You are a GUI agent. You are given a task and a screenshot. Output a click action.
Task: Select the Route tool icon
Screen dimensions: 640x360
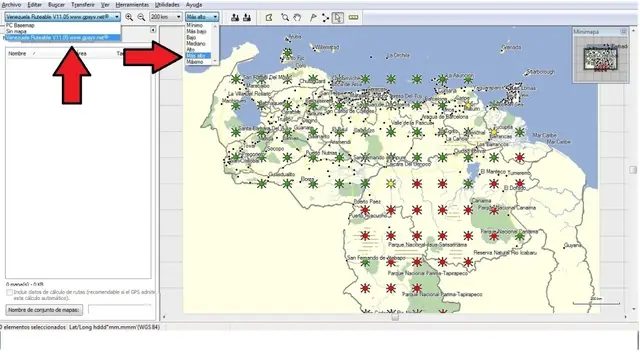tap(325, 17)
